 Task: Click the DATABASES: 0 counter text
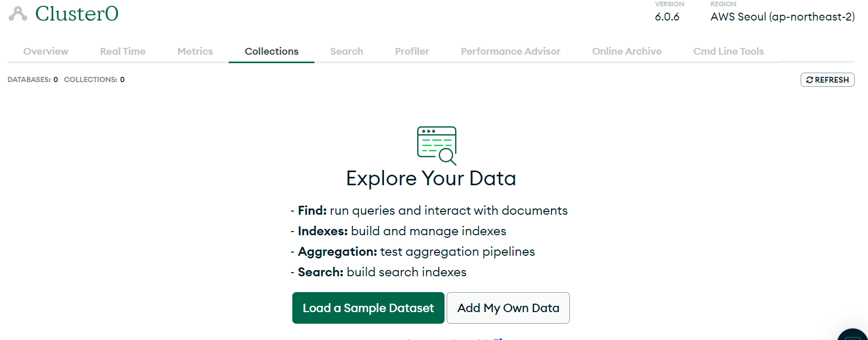pos(33,79)
